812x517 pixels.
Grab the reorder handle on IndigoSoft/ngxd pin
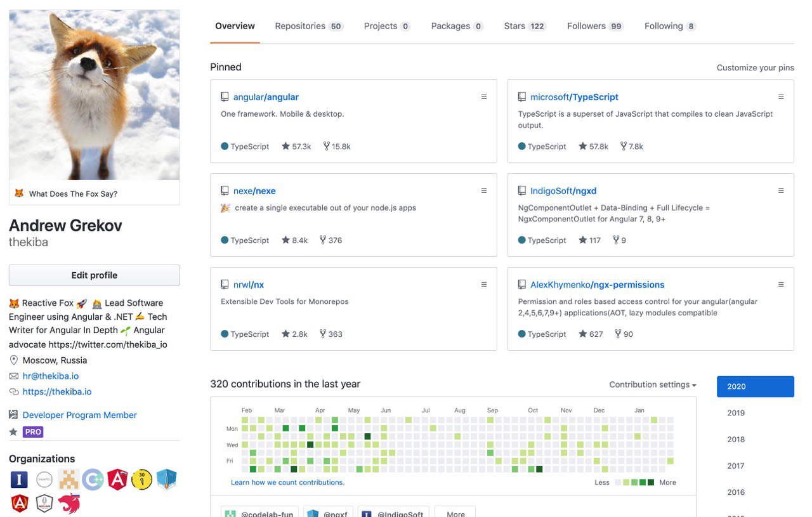pos(781,191)
